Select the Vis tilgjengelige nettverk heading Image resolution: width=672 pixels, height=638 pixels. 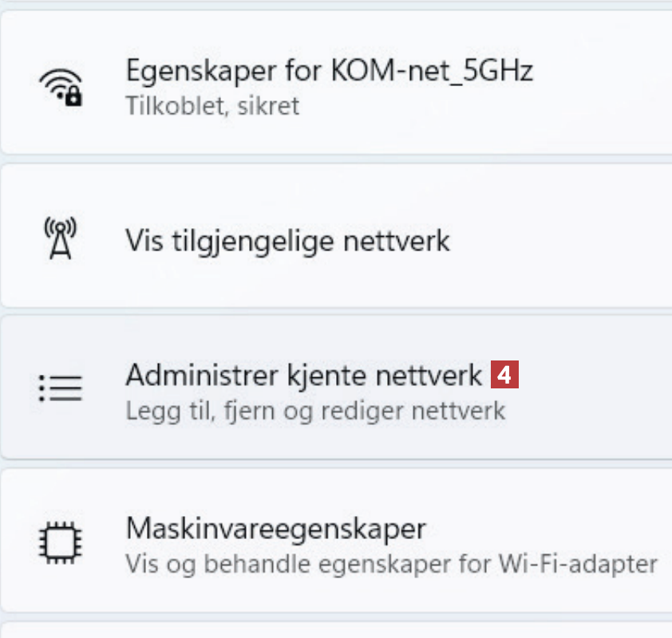click(287, 239)
